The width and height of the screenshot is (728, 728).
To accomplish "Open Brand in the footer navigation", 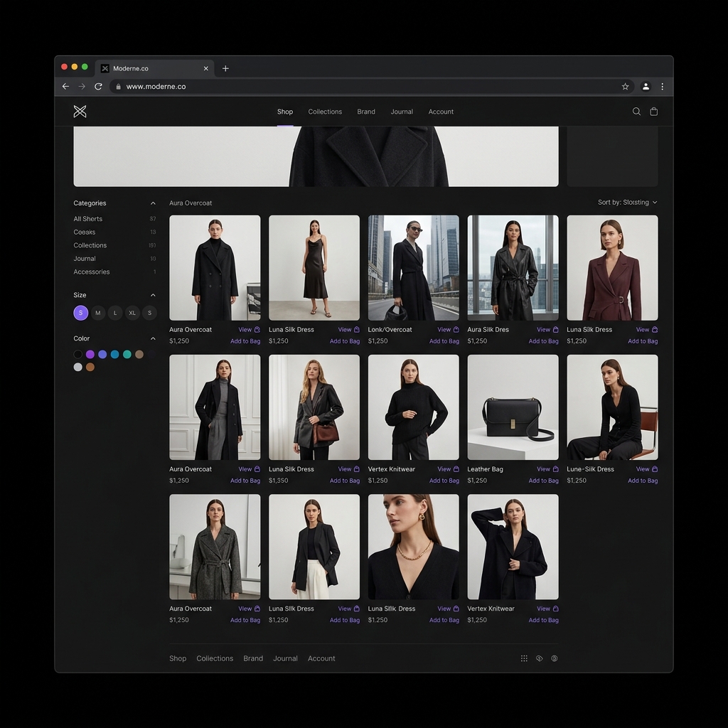I will point(253,658).
